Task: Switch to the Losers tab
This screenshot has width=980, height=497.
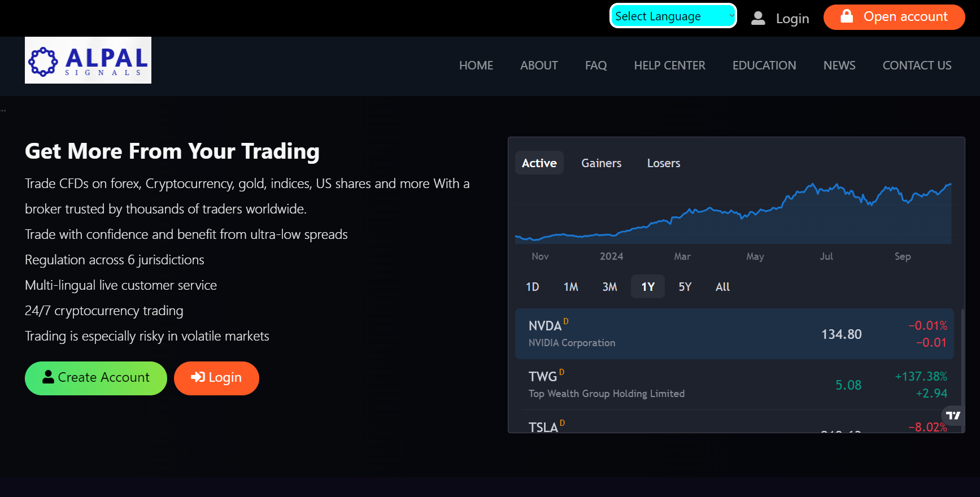Action: pyautogui.click(x=663, y=163)
